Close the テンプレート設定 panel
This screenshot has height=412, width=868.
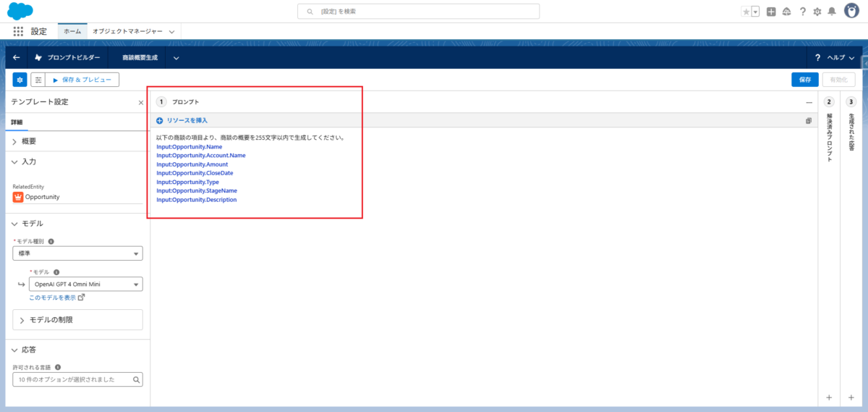[141, 103]
